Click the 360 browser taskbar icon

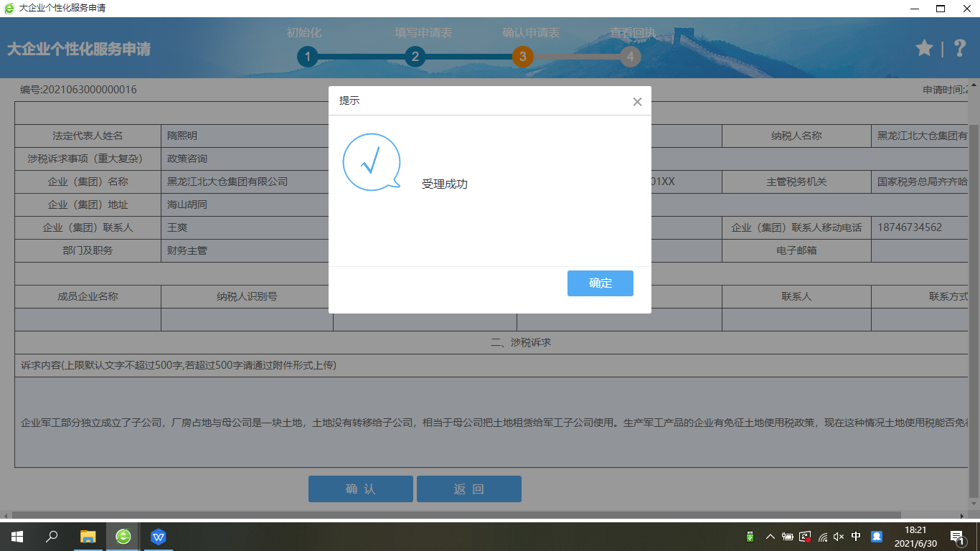click(x=123, y=537)
